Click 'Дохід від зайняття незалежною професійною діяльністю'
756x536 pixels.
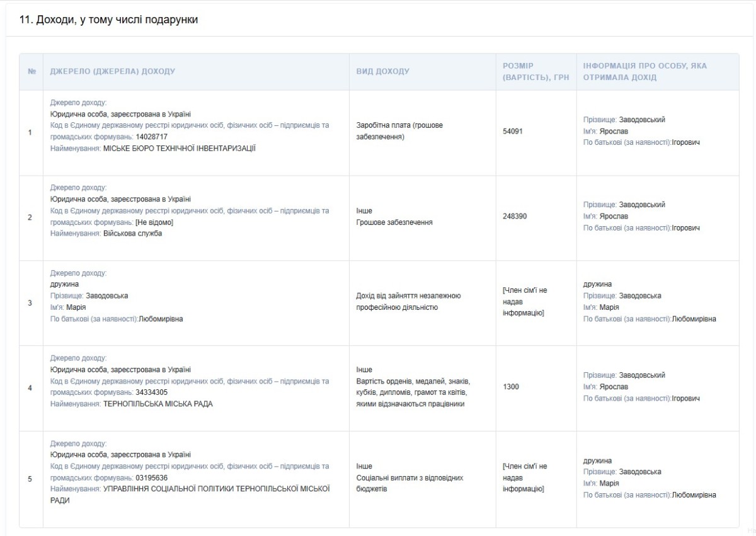click(409, 302)
